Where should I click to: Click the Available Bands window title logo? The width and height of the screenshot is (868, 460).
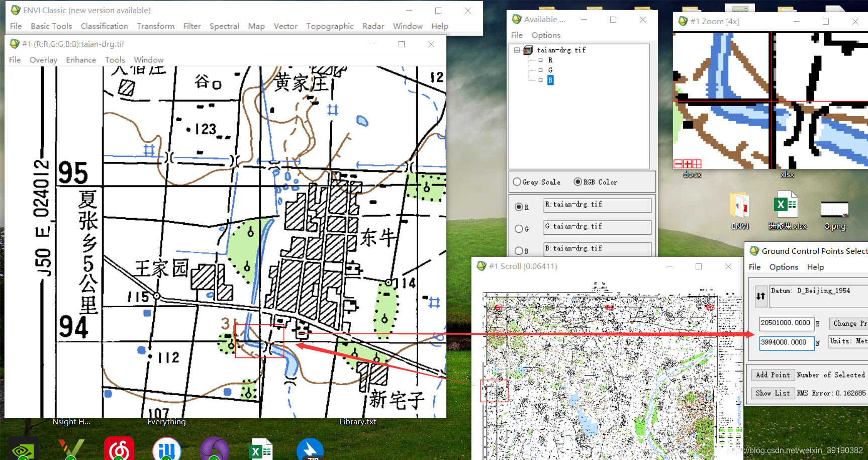(x=517, y=19)
